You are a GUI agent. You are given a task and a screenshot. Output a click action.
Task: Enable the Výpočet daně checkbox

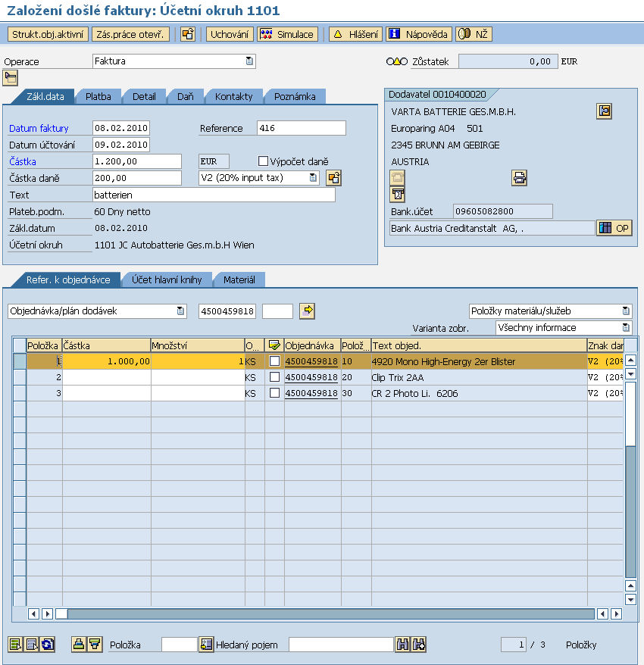click(263, 161)
